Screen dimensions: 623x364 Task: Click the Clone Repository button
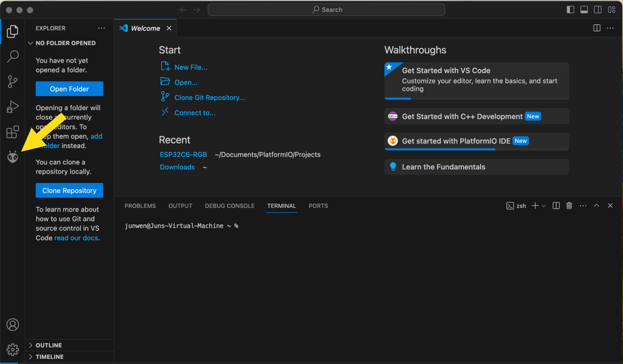click(x=70, y=190)
